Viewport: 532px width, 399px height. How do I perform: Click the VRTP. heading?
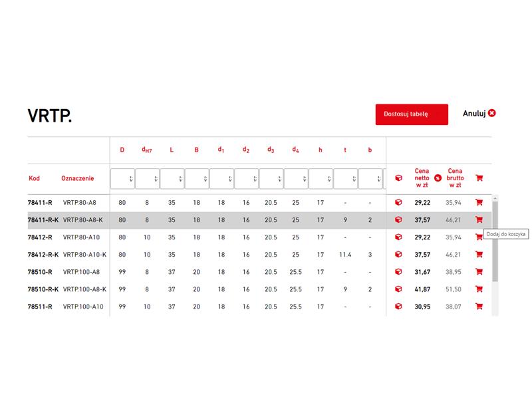(x=49, y=116)
